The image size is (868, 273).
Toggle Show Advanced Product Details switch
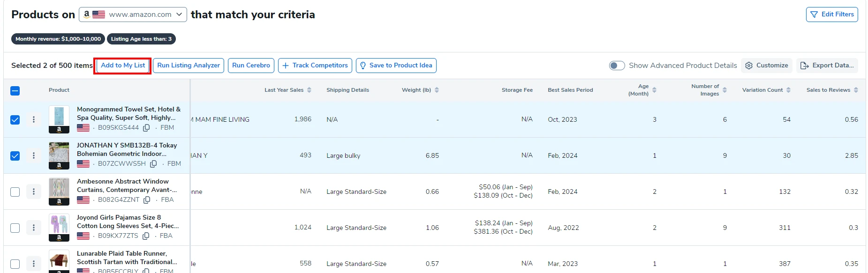617,66
